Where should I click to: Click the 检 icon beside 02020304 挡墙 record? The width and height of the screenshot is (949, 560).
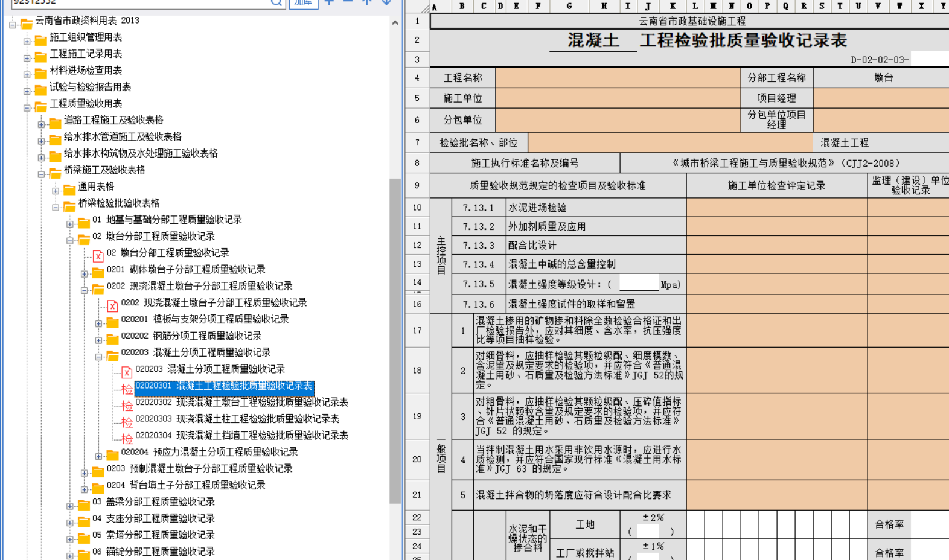(127, 439)
